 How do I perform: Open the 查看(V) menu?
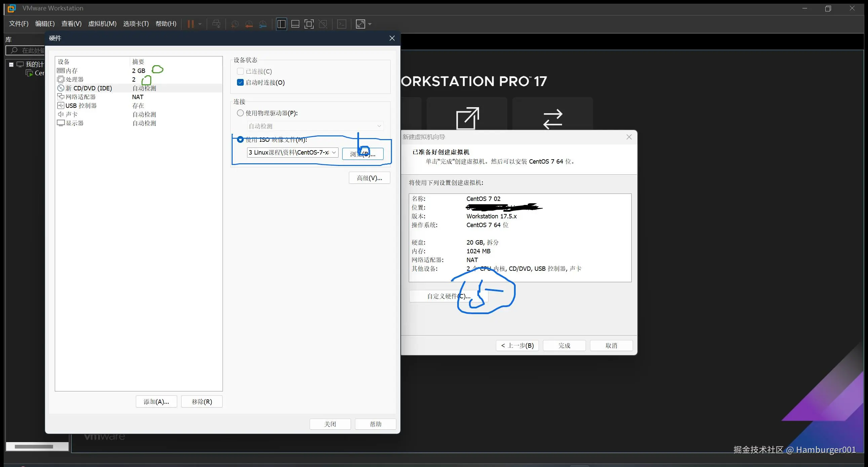coord(71,24)
